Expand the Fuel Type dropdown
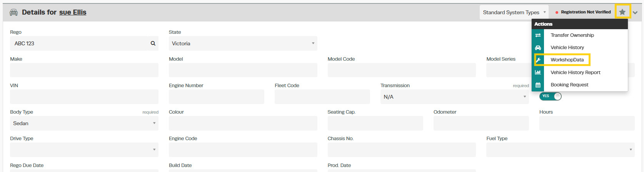This screenshot has height=172, width=644. point(561,150)
